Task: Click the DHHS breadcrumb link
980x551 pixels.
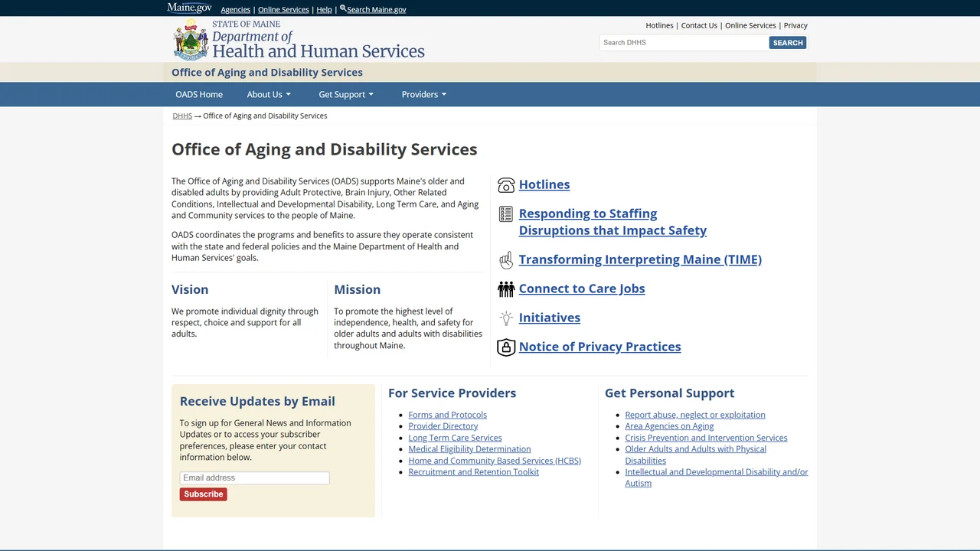Action: (x=182, y=116)
